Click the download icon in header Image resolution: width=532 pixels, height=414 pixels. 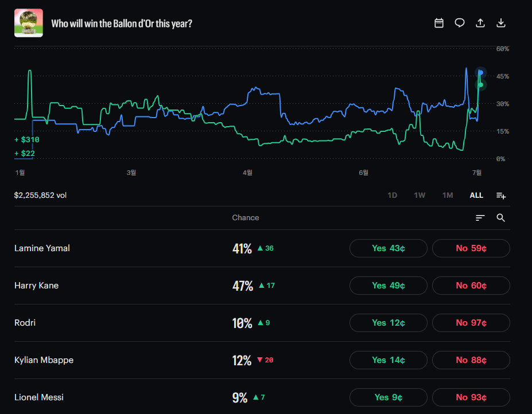[x=501, y=23]
